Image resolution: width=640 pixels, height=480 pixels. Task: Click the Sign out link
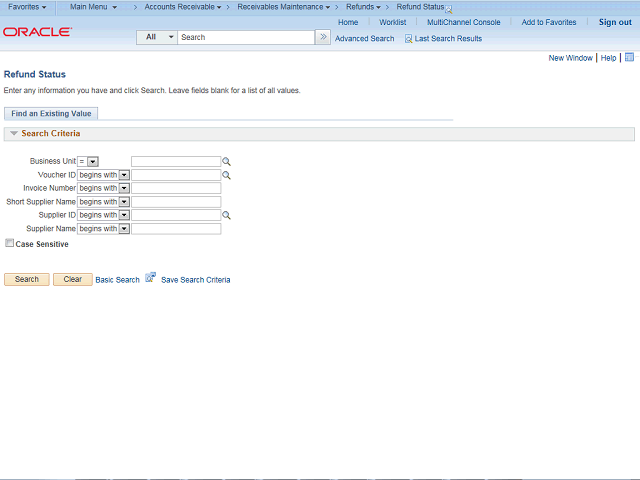[615, 22]
